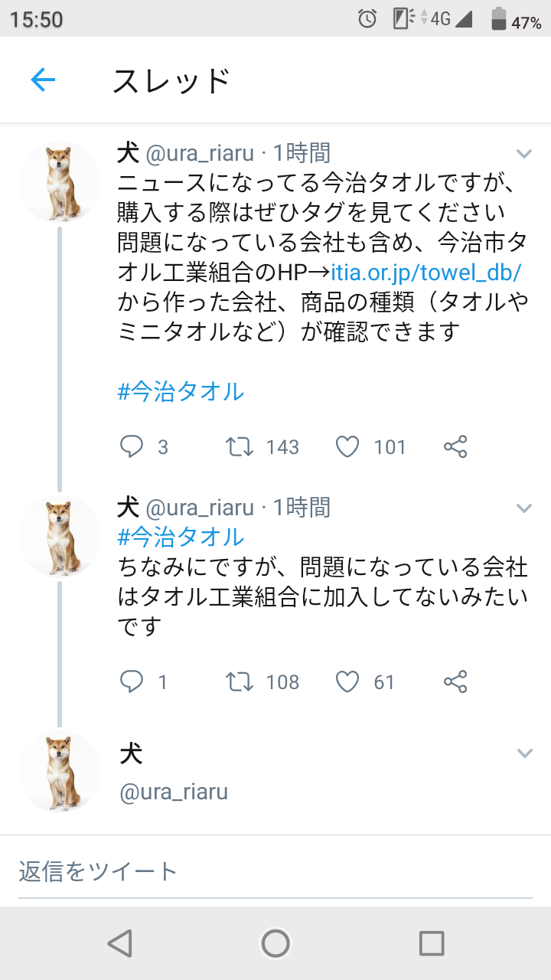Share the second tweet via the share icon
551x980 pixels.
455,681
